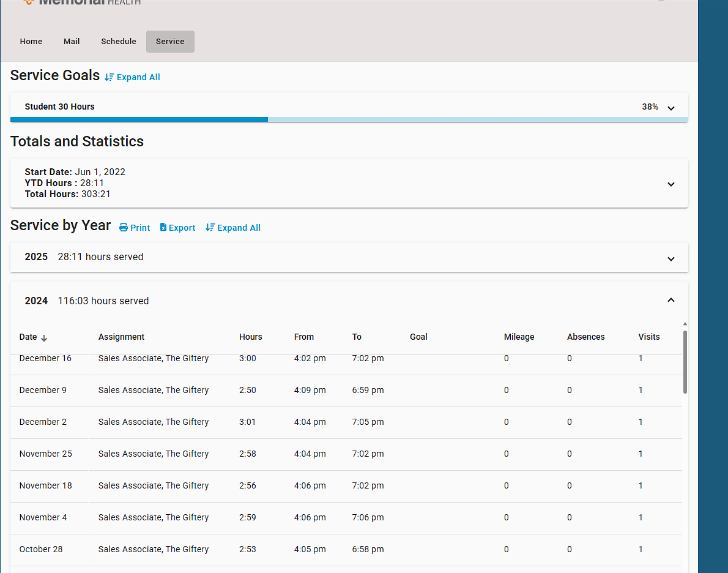
Task: Click the Export link text
Action: tap(182, 228)
